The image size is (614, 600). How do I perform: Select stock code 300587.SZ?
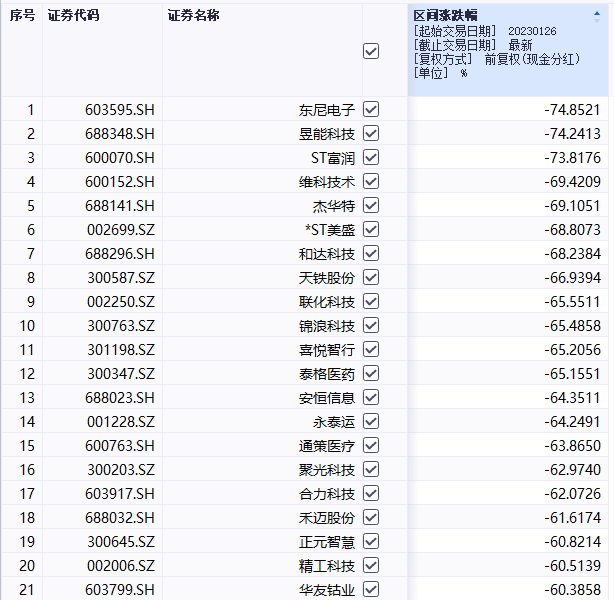pos(121,278)
